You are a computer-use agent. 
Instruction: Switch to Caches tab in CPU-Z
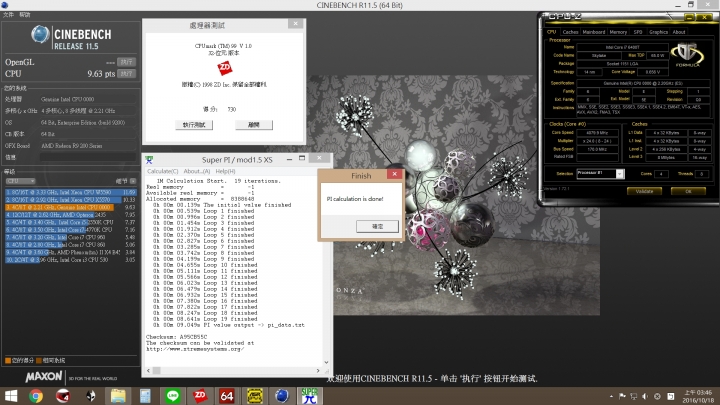[570, 32]
